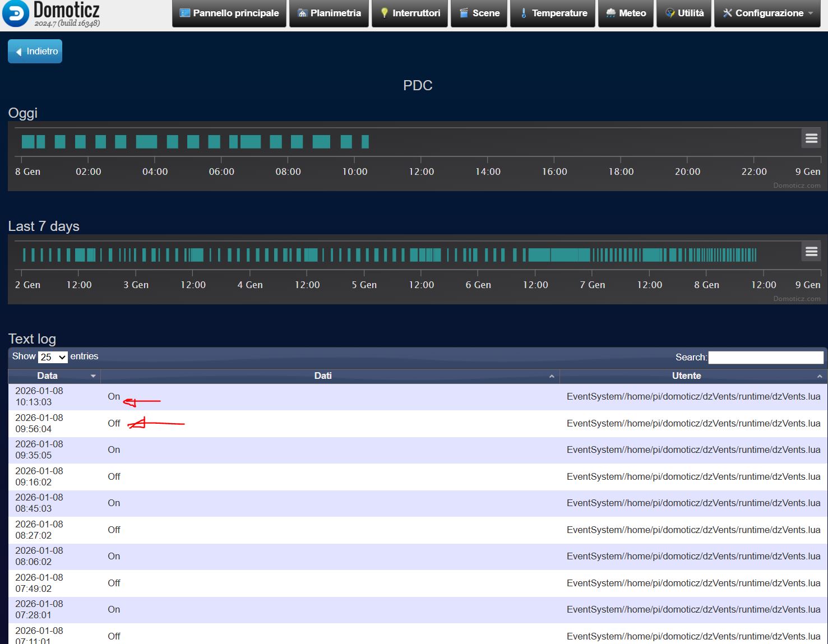
Task: Open the Scene clapperboard tab
Action: [x=479, y=13]
